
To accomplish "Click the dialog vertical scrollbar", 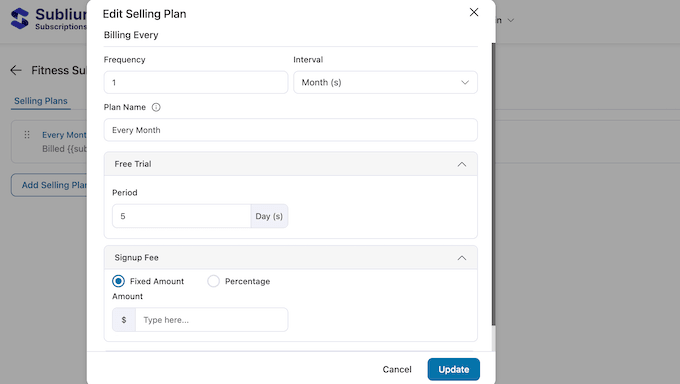I will point(494,184).
